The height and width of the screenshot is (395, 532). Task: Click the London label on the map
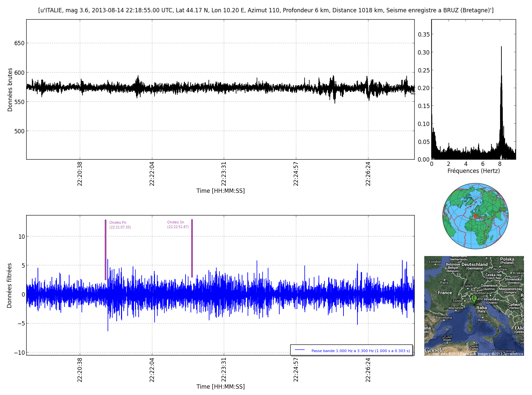coord(435,262)
